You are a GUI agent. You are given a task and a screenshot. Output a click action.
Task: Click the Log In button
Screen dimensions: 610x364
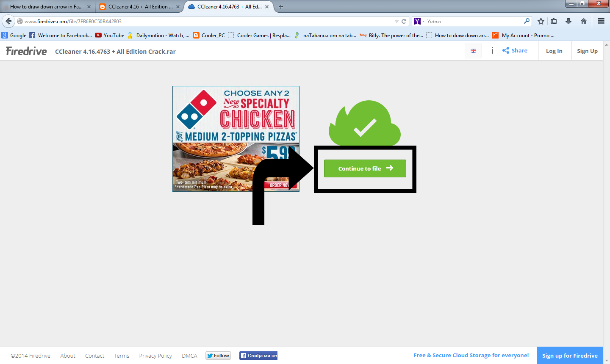(x=554, y=51)
